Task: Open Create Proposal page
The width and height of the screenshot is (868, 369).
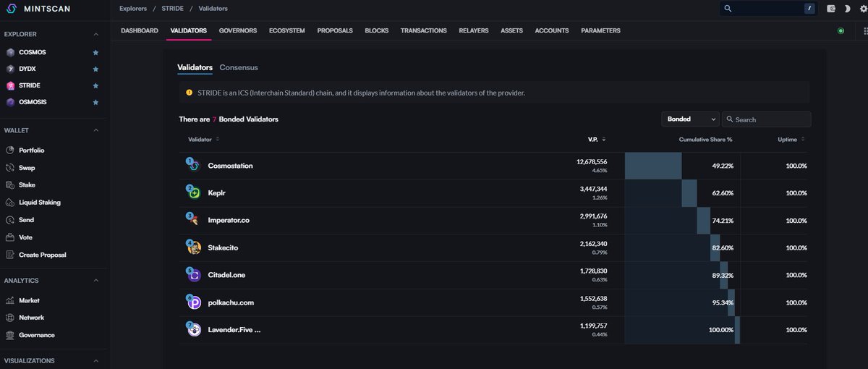Action: coord(43,255)
